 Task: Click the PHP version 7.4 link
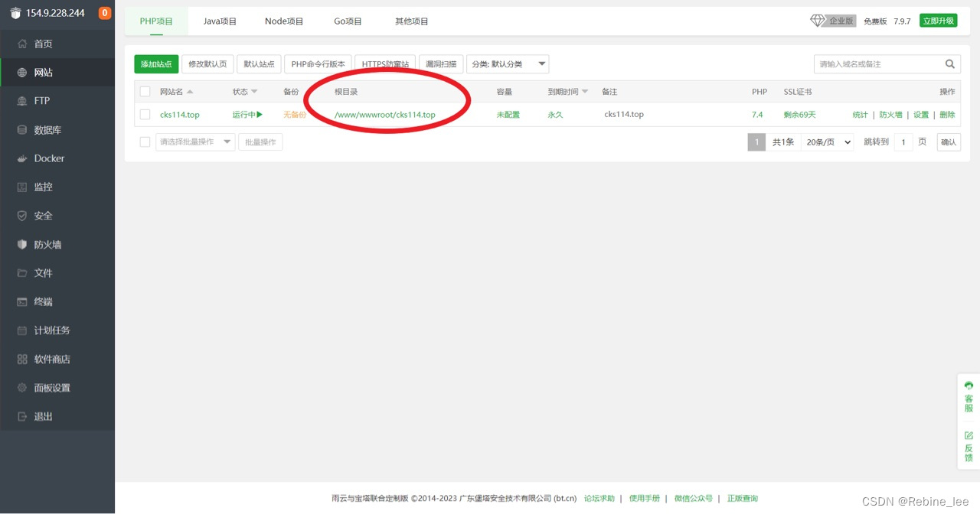[757, 115]
